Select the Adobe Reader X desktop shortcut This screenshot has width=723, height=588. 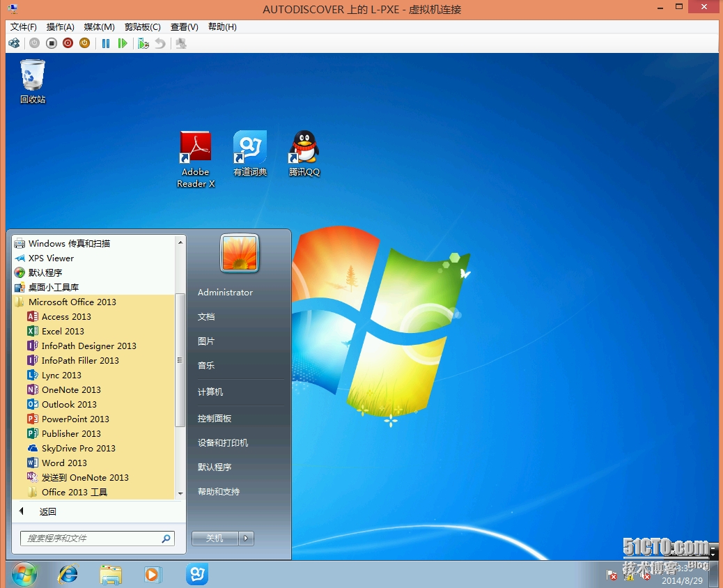click(x=196, y=160)
